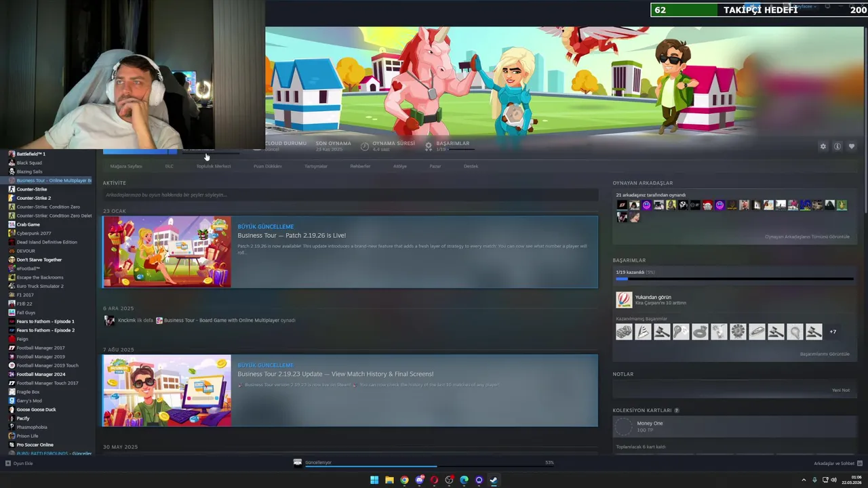This screenshot has width=868, height=488.
Task: Open File Explorer from taskbar
Action: click(389, 480)
